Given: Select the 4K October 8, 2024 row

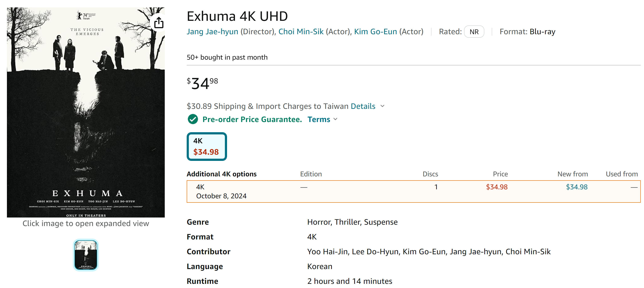Looking at the screenshot, I should (413, 191).
